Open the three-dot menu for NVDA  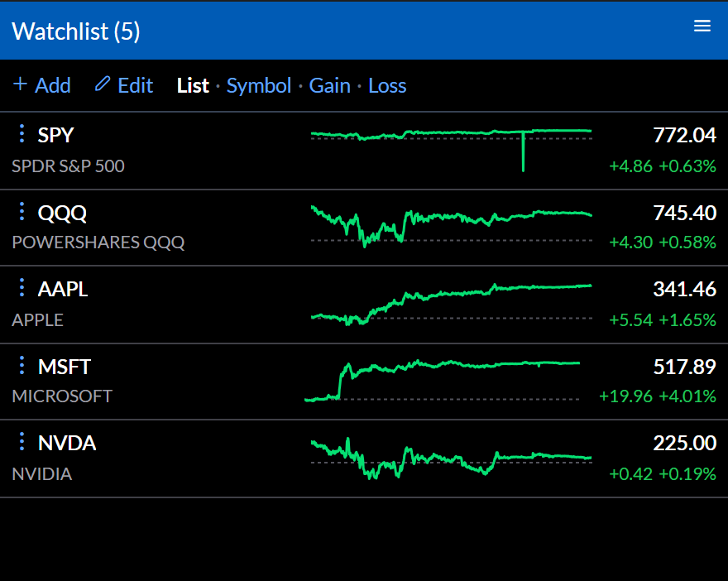(x=22, y=442)
